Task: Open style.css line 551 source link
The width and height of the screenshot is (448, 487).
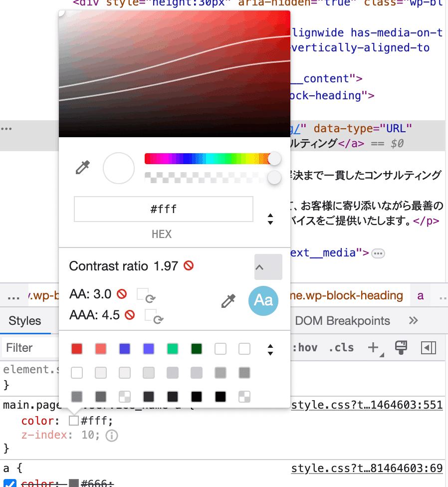Action: pos(367,405)
